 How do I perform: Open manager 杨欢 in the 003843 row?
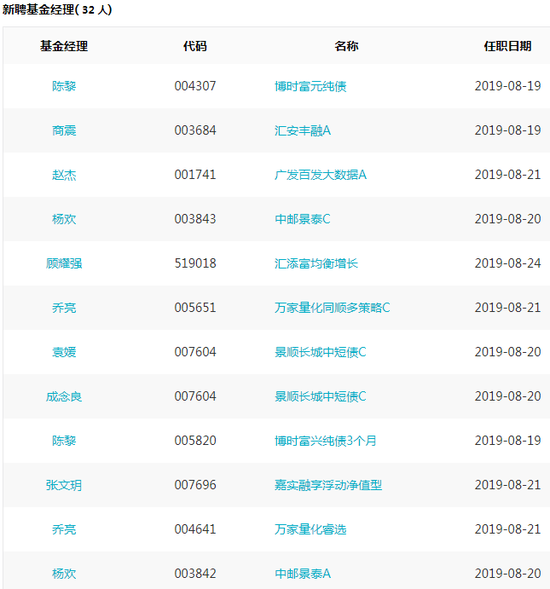[x=64, y=219]
